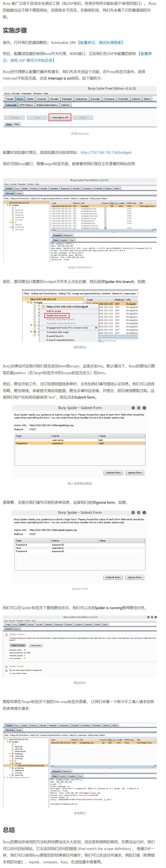Select Use suite scope radio button

[x=10, y=671]
